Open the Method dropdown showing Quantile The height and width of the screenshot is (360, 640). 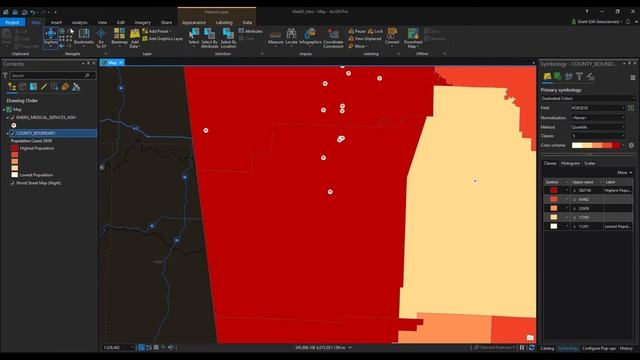598,127
